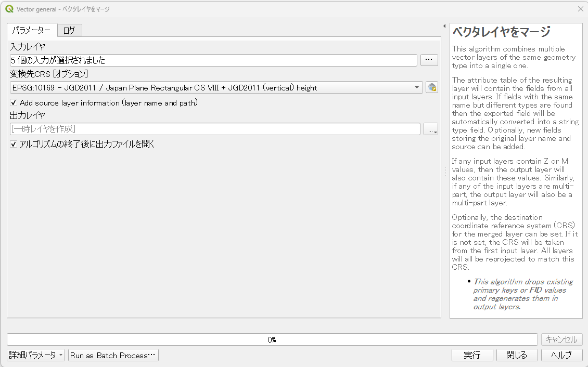Click the 実行 run button
This screenshot has height=367, width=588.
coord(472,355)
